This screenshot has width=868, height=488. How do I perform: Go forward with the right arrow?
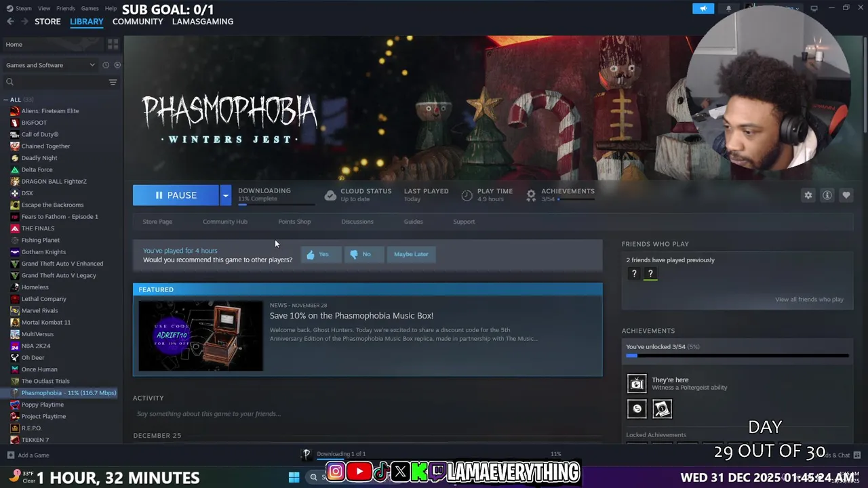pos(24,22)
